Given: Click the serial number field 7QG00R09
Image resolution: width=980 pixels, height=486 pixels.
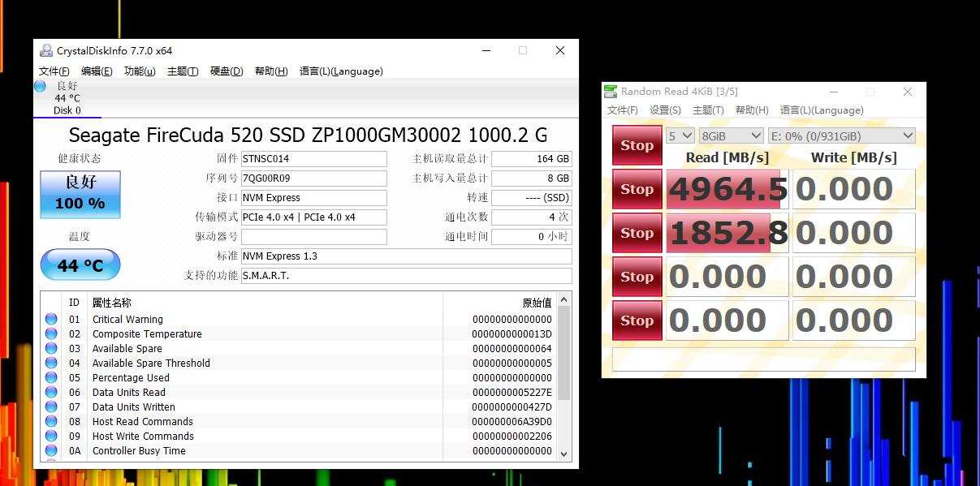Looking at the screenshot, I should [x=314, y=178].
